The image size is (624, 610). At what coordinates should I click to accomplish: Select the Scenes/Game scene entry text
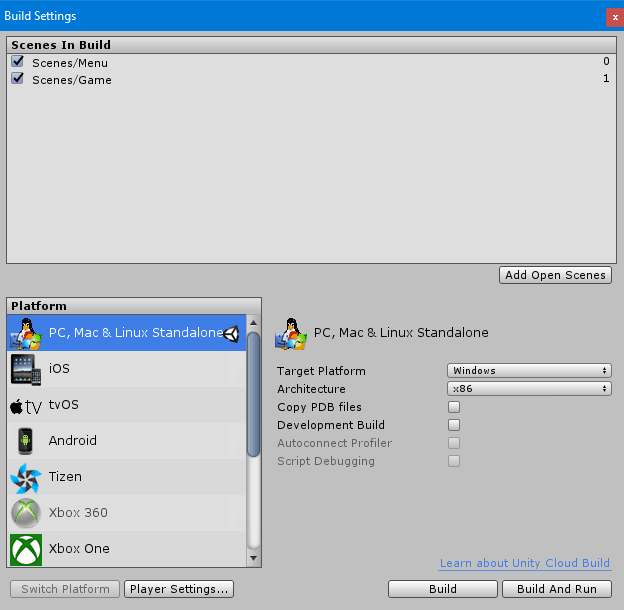pos(72,80)
